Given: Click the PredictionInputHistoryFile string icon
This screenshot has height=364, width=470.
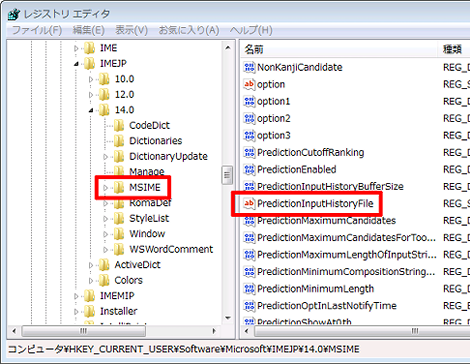Looking at the screenshot, I should pyautogui.click(x=249, y=203).
